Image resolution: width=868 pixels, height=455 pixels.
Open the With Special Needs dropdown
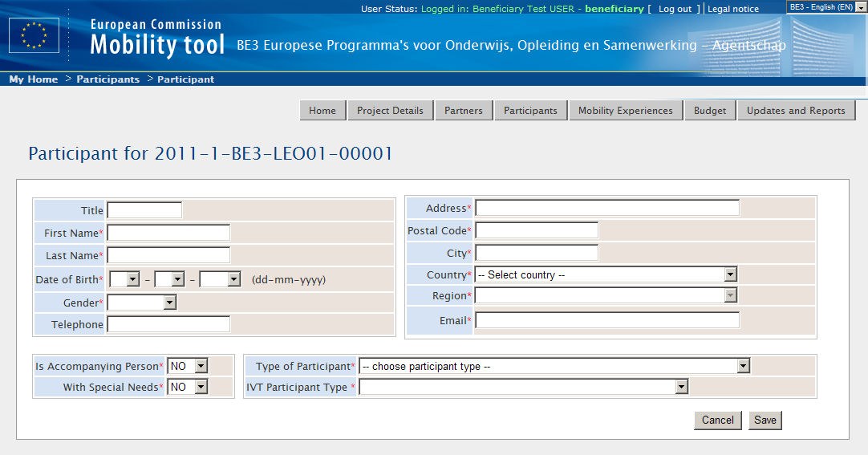point(187,387)
